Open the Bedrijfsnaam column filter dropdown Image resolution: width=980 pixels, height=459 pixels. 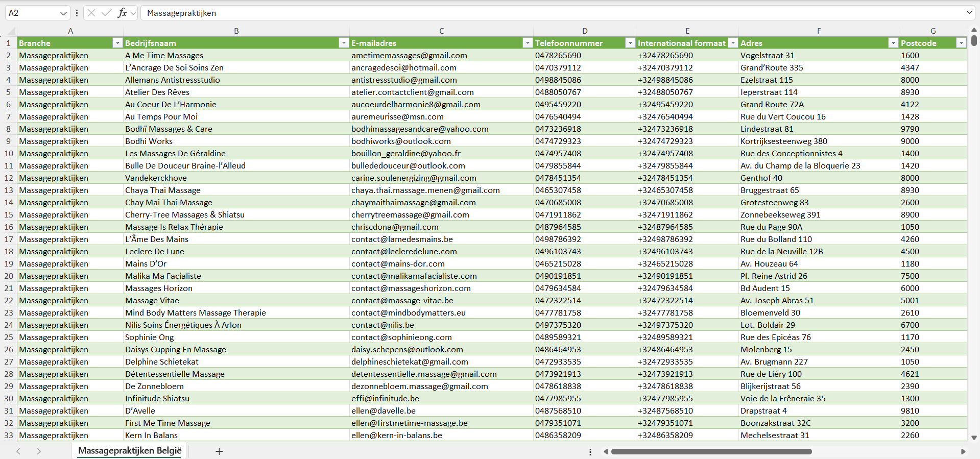point(344,43)
